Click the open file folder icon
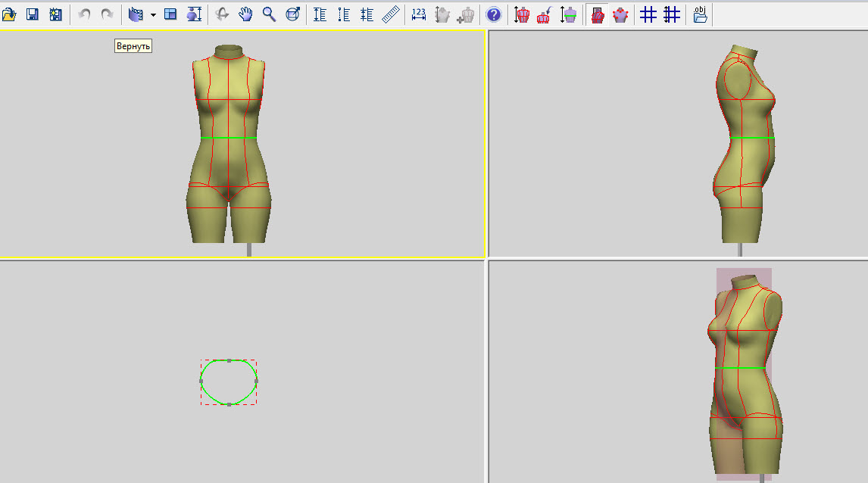This screenshot has width=868, height=483. (x=9, y=14)
